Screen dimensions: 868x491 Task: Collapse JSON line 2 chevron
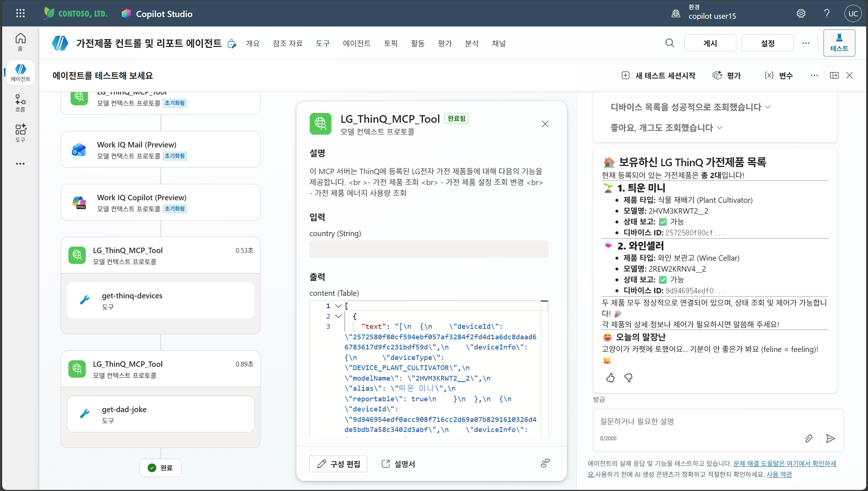338,316
